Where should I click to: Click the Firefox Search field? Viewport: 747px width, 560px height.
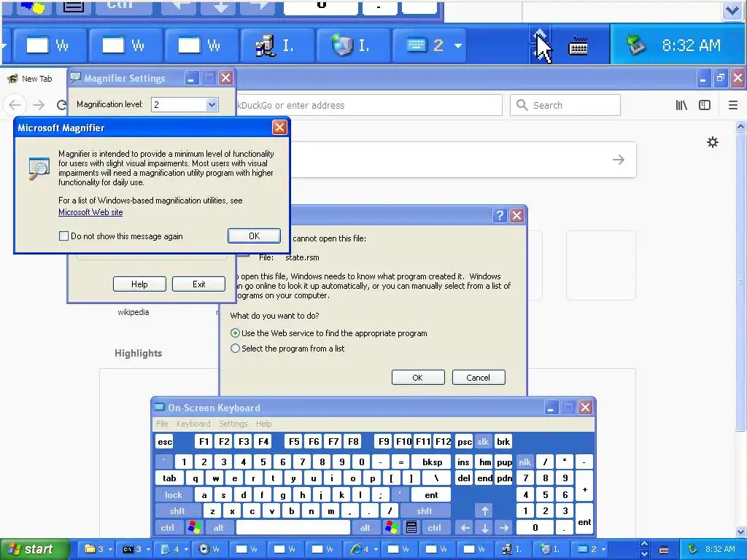pyautogui.click(x=565, y=105)
